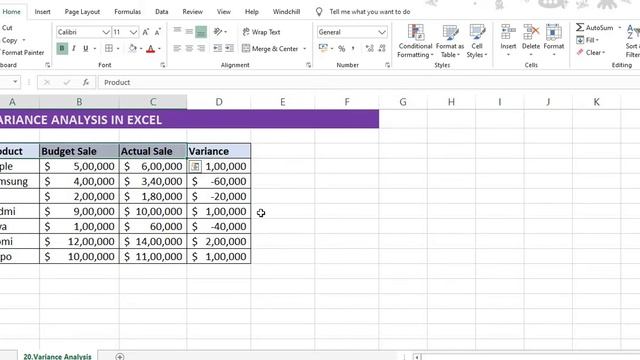The width and height of the screenshot is (640, 360).
Task: Open Calibri font name dropdown
Action: pyautogui.click(x=106, y=32)
